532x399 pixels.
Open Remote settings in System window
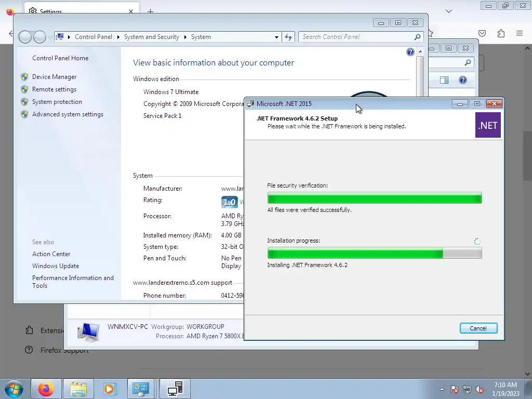click(x=54, y=89)
